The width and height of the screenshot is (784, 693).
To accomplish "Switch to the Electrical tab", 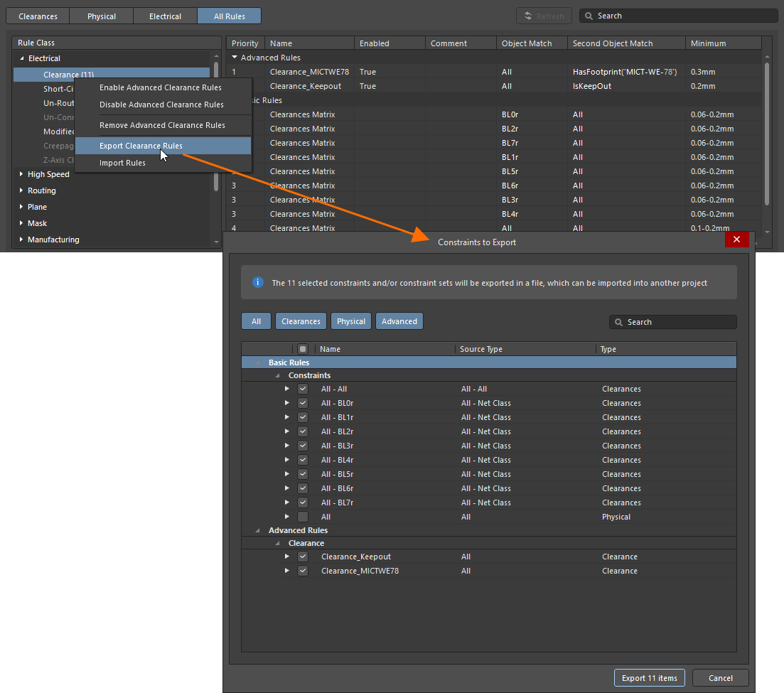I will [165, 16].
